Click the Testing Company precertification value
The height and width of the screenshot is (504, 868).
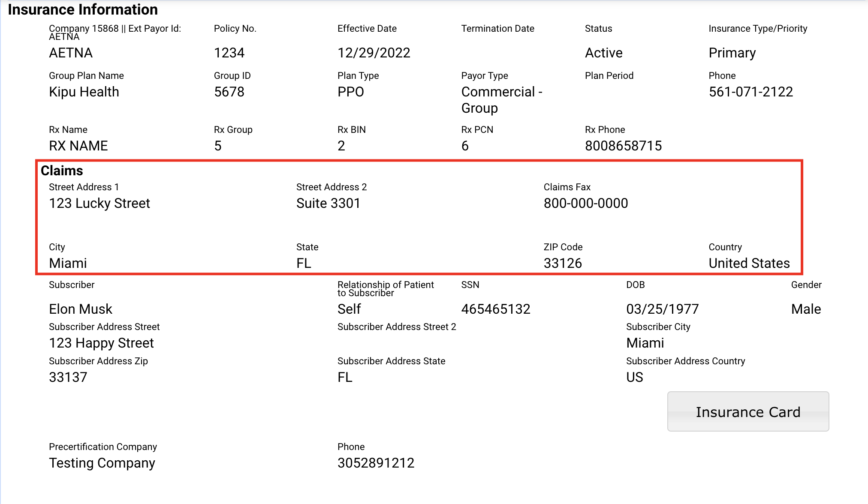[x=102, y=463]
